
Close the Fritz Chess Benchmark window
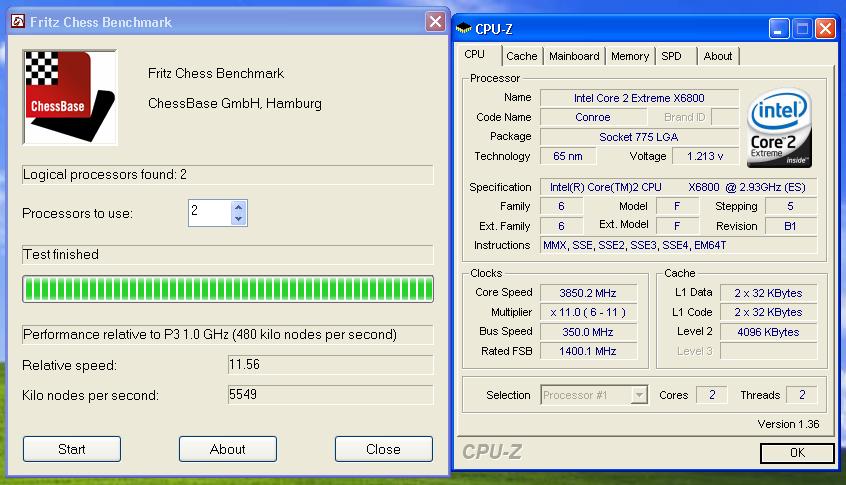[435, 22]
